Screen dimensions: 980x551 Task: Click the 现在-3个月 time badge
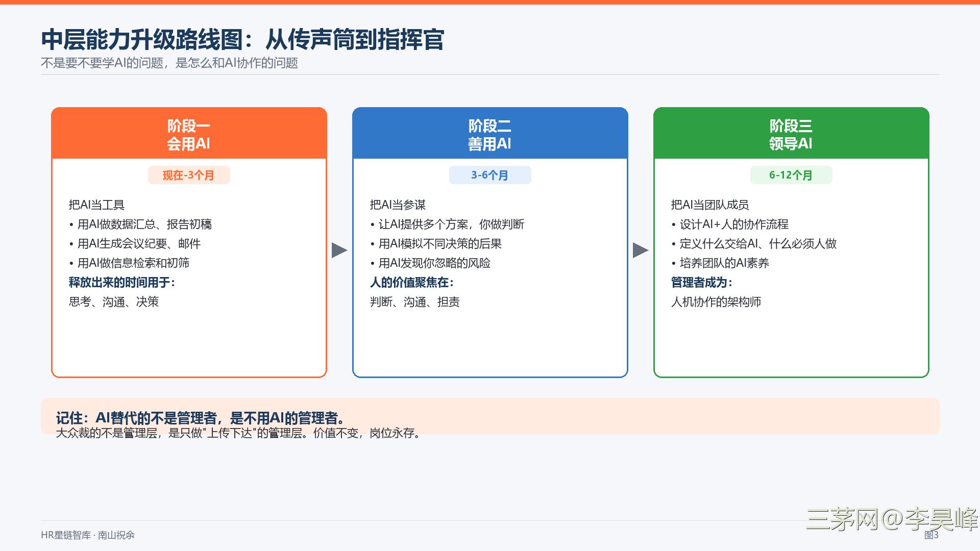tap(189, 175)
